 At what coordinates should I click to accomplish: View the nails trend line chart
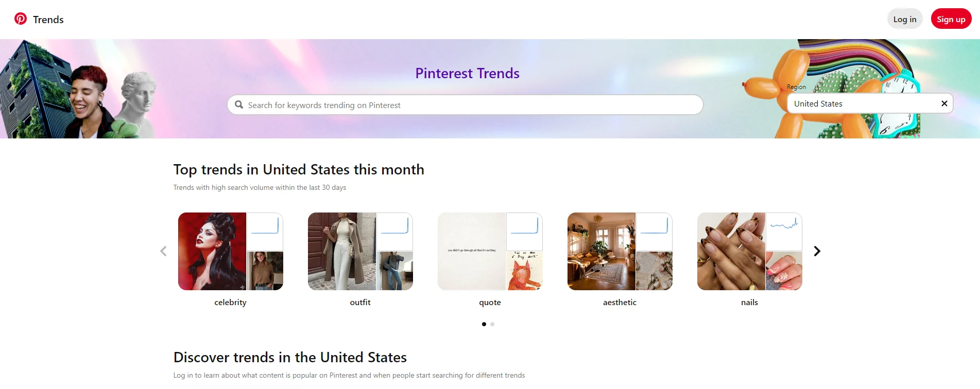[x=784, y=232]
